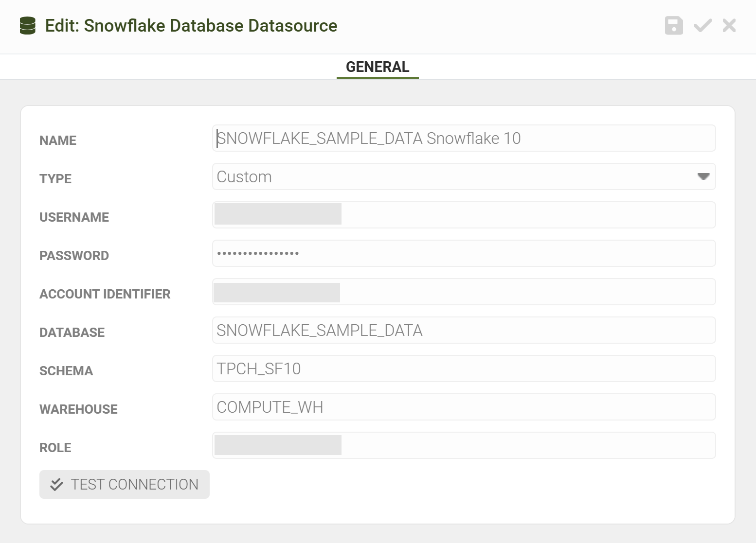
Task: Switch to the GENERAL tab
Action: [378, 67]
